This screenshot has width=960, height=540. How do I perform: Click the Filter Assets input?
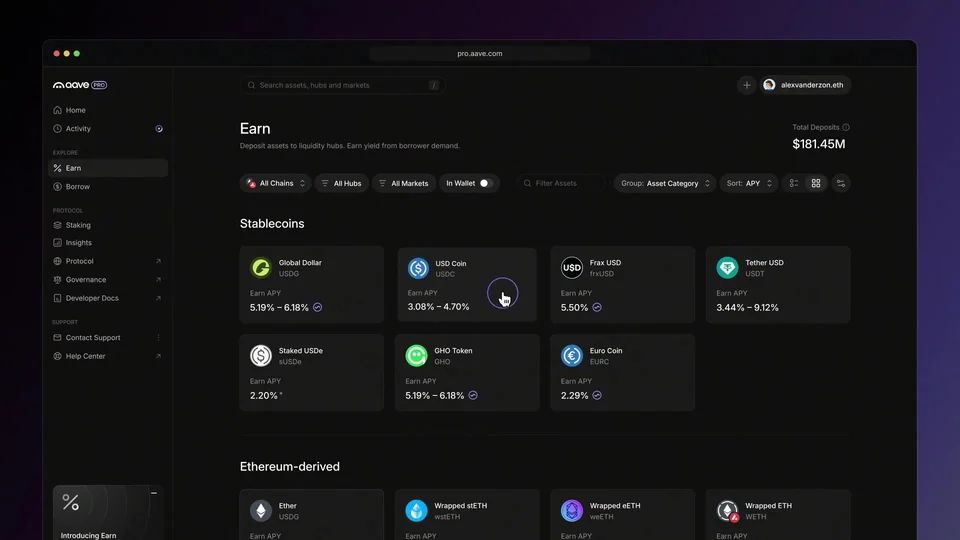[561, 183]
